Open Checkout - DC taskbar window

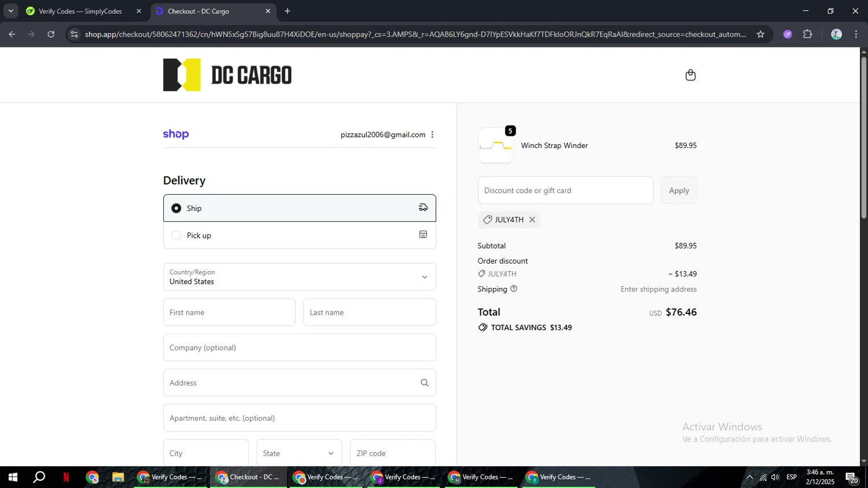[x=248, y=477]
